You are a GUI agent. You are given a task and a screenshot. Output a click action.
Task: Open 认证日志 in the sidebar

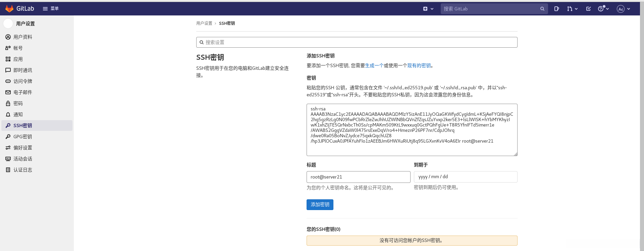pyautogui.click(x=23, y=170)
